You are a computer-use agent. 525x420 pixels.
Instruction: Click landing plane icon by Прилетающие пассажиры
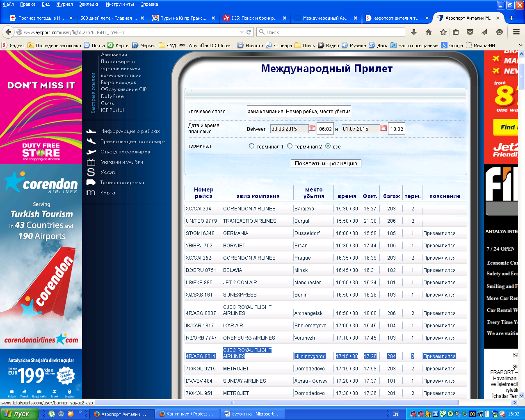[x=91, y=141]
